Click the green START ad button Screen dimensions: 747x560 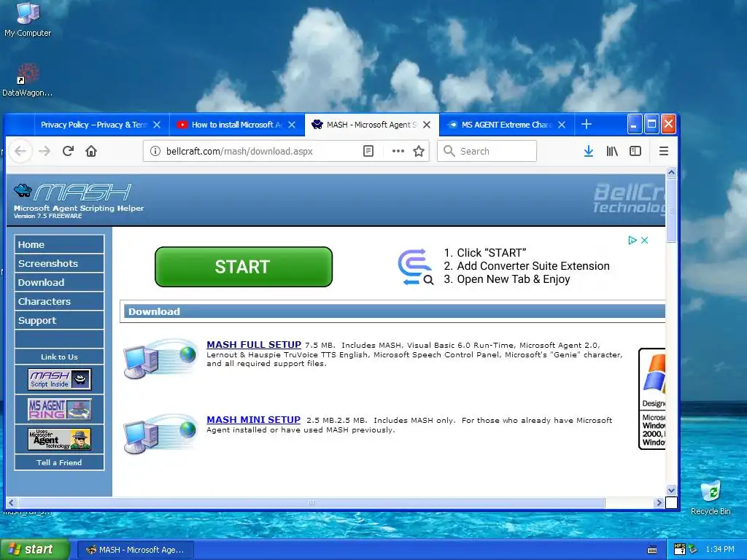click(x=244, y=267)
